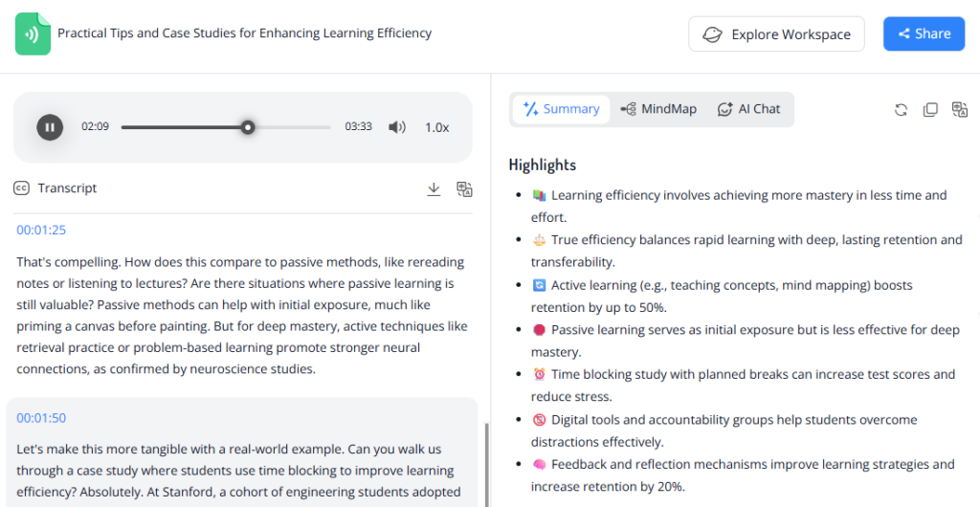Click the transcript panel scrollbar
Screen dimensions: 980x507
click(x=486, y=465)
